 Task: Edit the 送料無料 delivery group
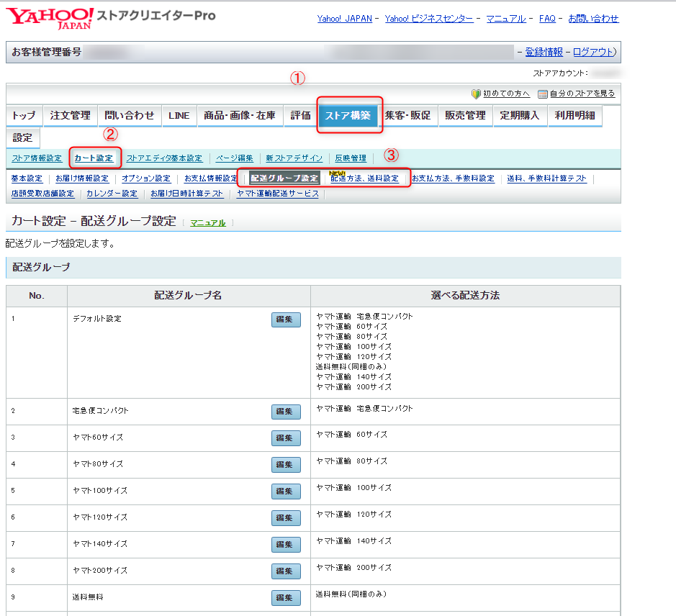point(286,598)
